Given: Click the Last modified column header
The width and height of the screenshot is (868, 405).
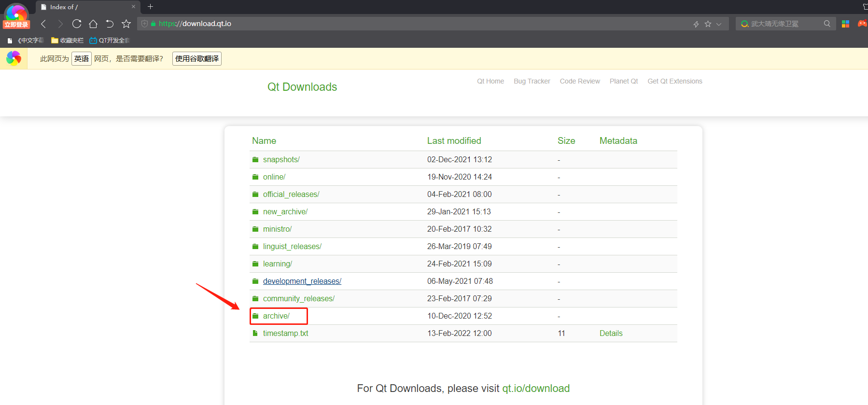Looking at the screenshot, I should tap(454, 141).
